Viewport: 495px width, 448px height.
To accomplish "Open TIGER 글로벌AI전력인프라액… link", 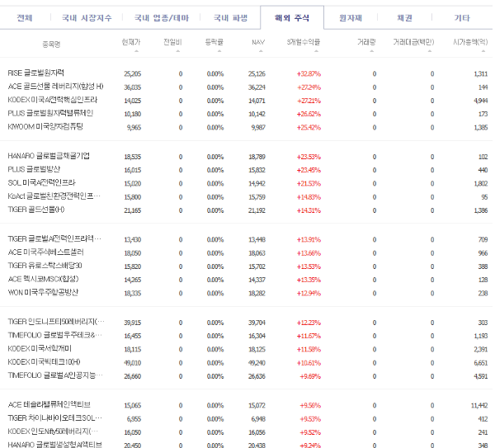I will (54, 238).
